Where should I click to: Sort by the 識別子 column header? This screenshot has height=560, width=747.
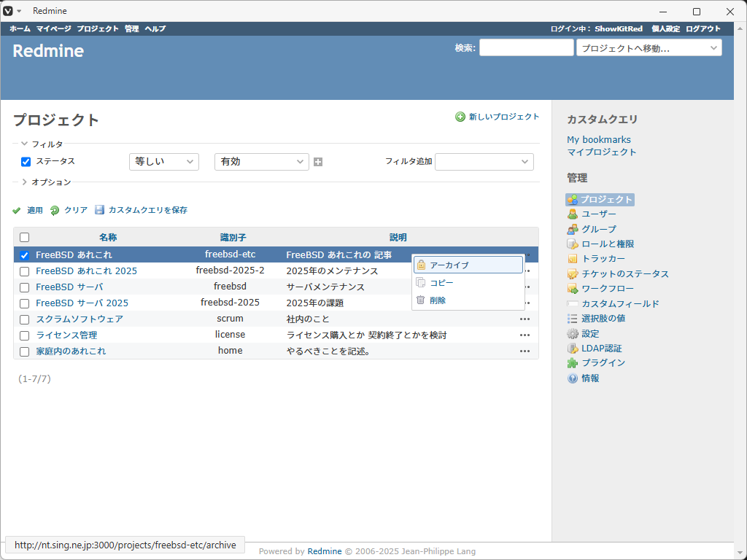(233, 237)
